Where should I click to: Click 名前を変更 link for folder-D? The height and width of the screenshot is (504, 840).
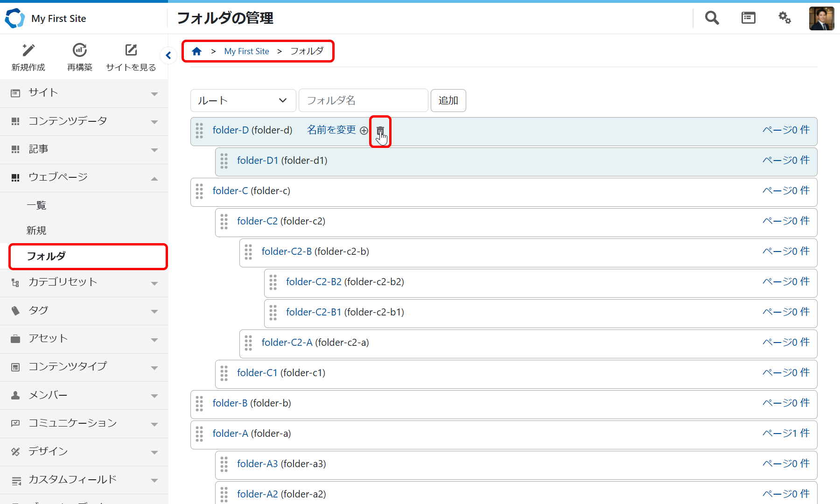pyautogui.click(x=331, y=130)
